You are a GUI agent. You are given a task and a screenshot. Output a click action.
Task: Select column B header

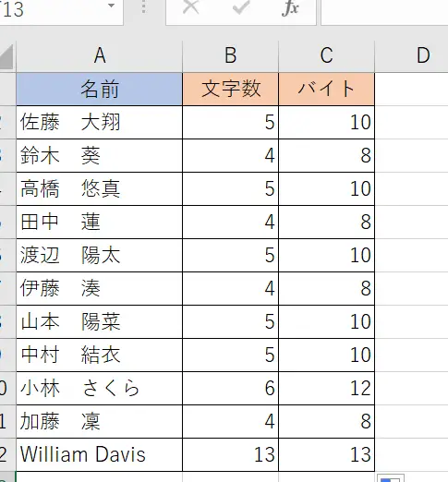coord(231,56)
